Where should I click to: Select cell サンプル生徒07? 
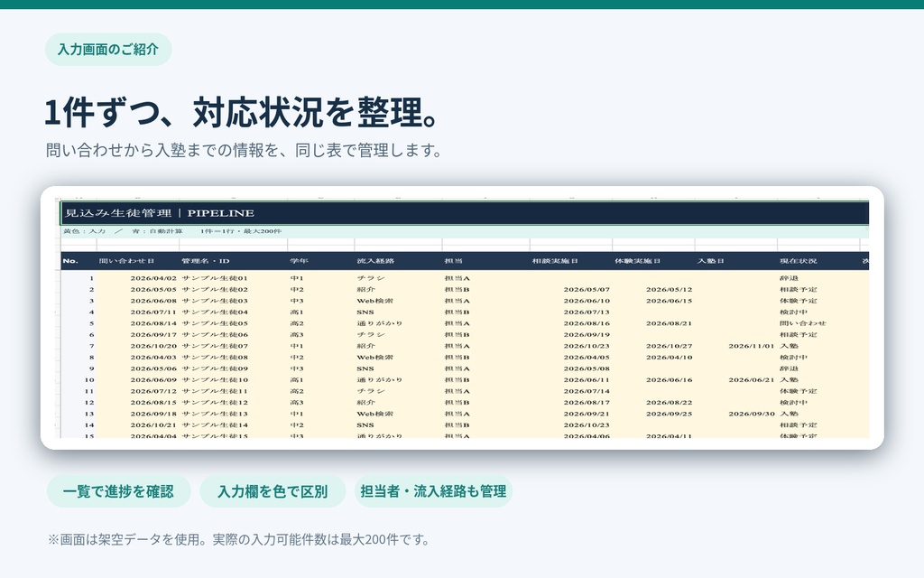[x=215, y=346]
